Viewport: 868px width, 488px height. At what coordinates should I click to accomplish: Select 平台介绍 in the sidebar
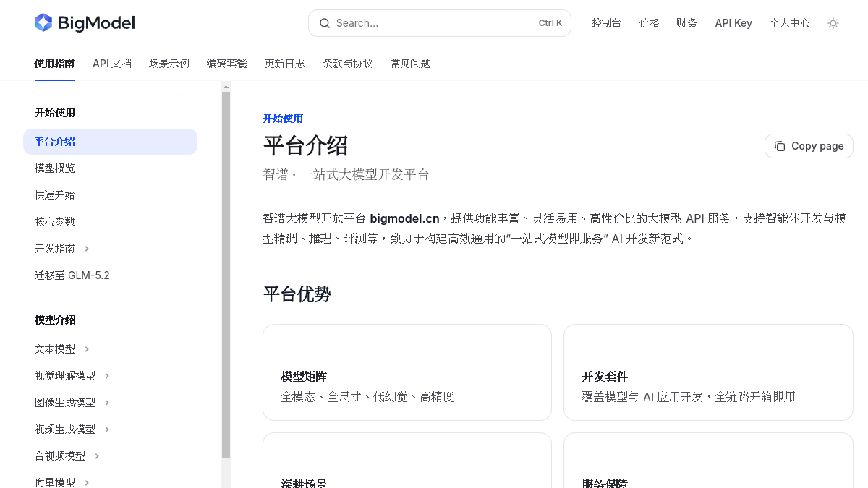[x=110, y=142]
